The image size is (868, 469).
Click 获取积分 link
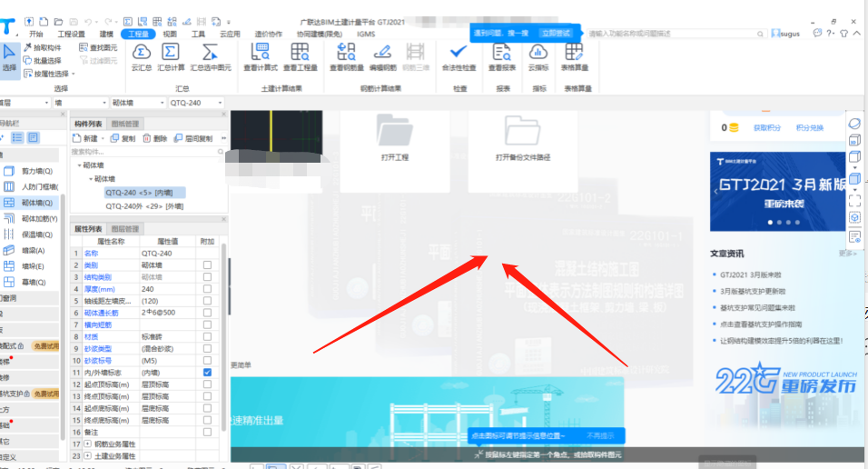[x=766, y=127]
